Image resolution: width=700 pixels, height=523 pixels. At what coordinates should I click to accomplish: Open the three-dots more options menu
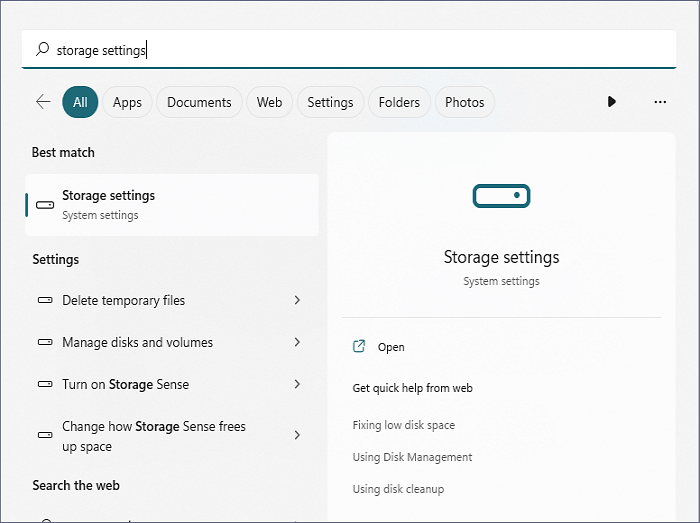point(660,102)
